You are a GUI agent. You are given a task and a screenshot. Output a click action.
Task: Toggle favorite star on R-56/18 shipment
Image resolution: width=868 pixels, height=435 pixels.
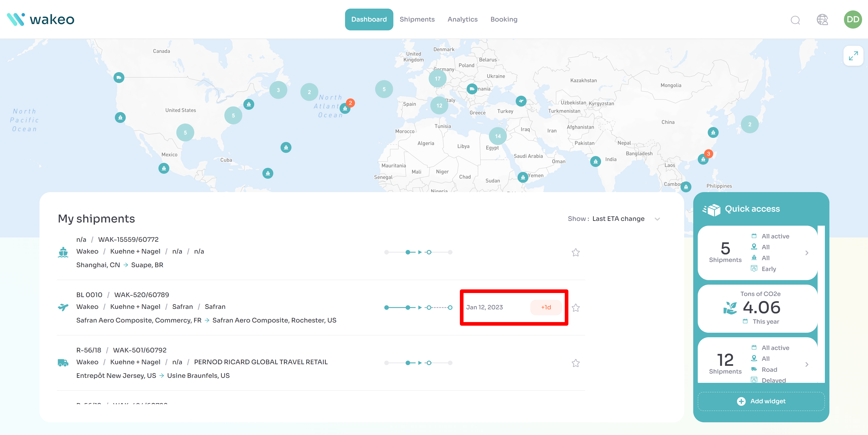[x=575, y=363]
